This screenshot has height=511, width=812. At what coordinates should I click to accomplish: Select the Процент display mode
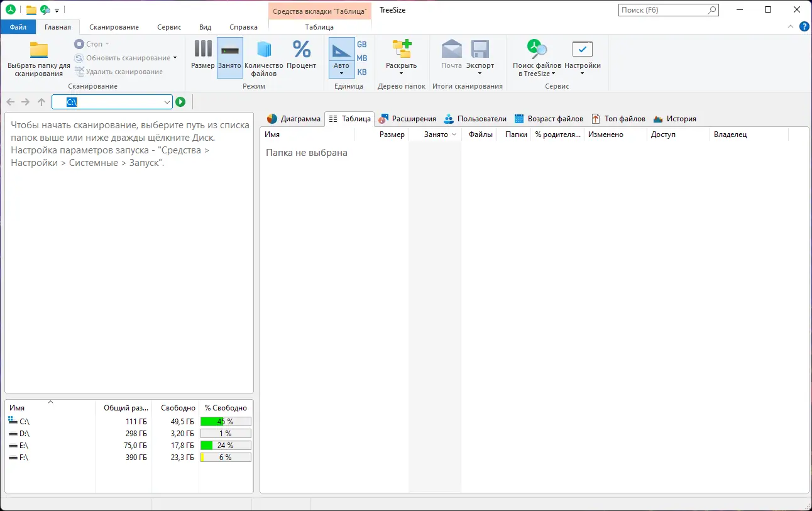click(x=301, y=57)
